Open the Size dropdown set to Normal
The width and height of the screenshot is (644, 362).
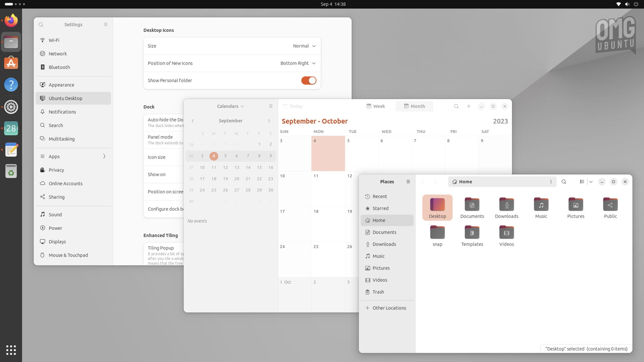[x=304, y=46]
